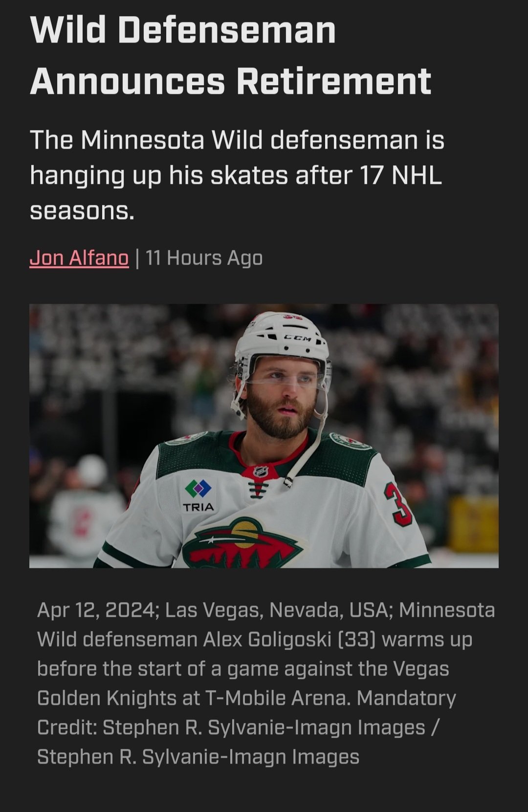Click the TRIA sponsor patch on jersey
Viewport: 528px width, 812px height.
(x=198, y=496)
